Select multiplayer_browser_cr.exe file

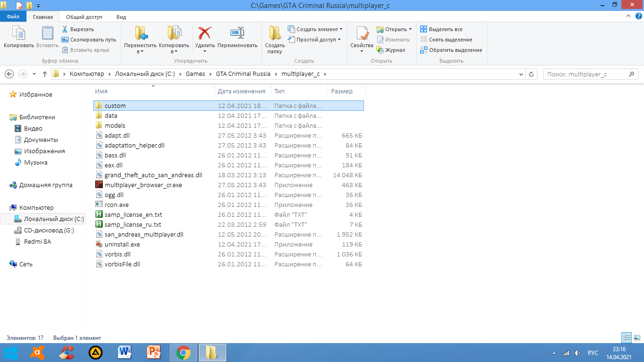(228, 185)
